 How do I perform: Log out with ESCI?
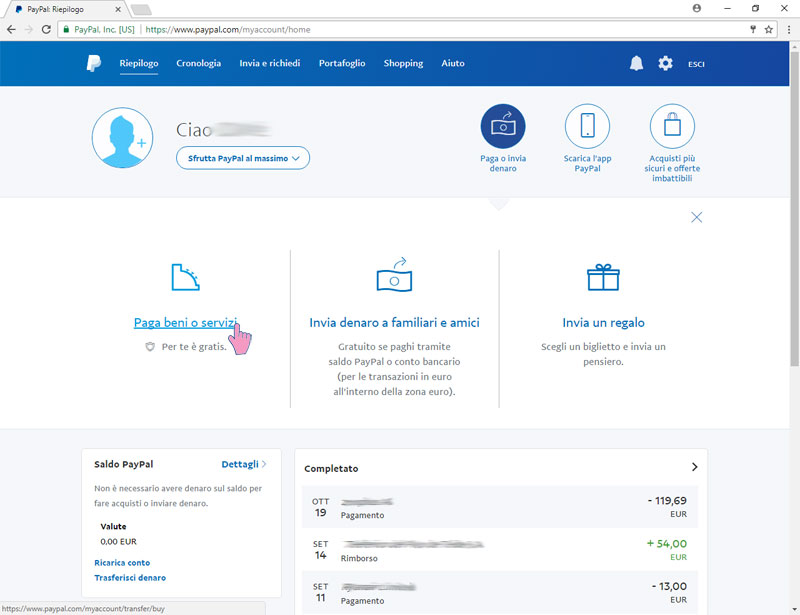tap(696, 64)
